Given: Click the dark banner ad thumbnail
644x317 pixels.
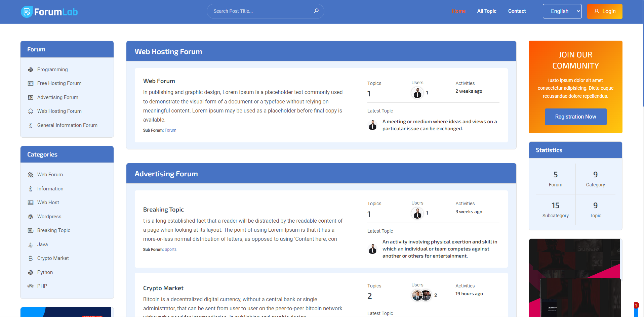Looking at the screenshot, I should (575, 277).
